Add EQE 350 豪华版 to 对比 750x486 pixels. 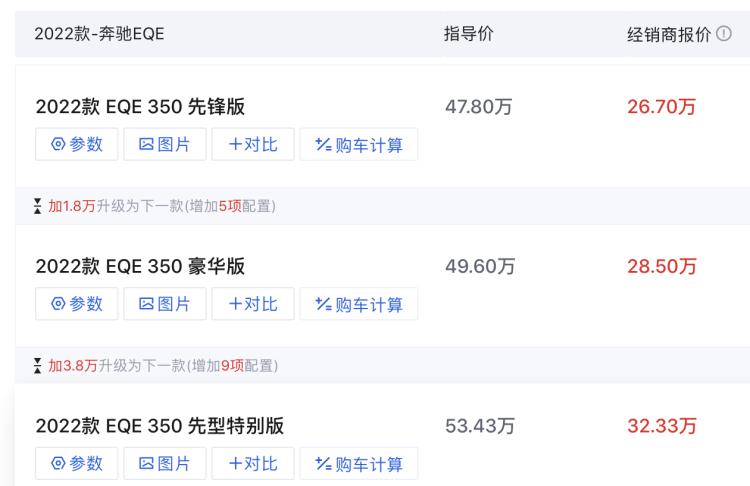tap(252, 304)
